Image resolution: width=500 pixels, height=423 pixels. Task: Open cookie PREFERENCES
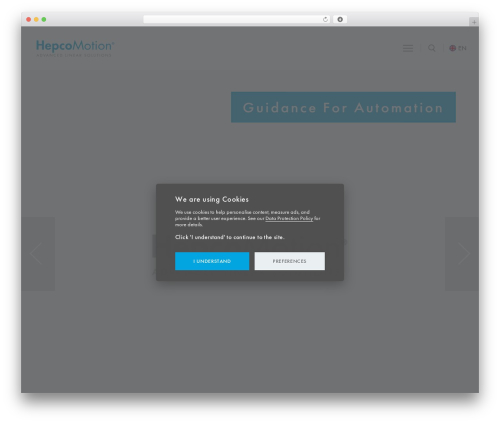click(290, 261)
